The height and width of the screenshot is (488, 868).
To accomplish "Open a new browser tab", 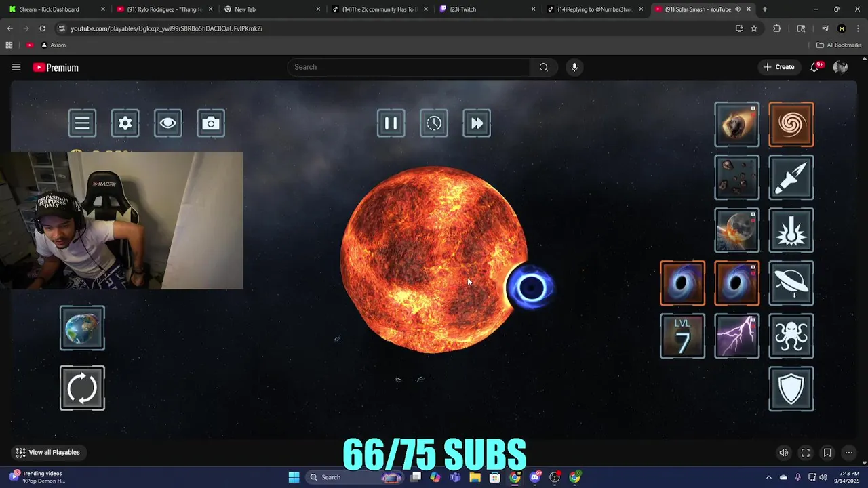I will (x=764, y=9).
